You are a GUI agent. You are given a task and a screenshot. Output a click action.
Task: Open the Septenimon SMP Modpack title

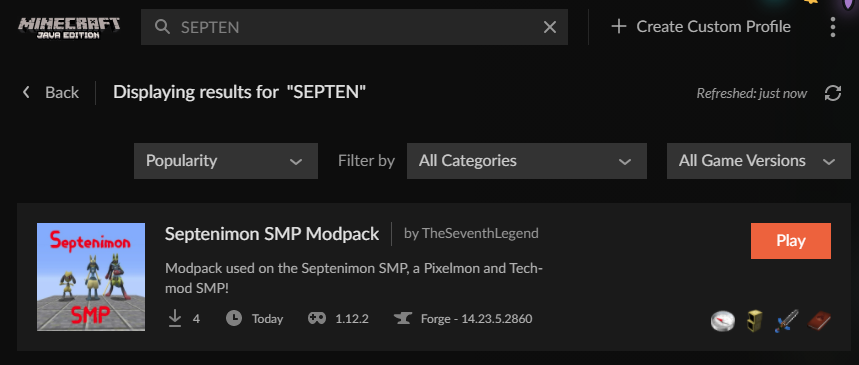pos(272,234)
